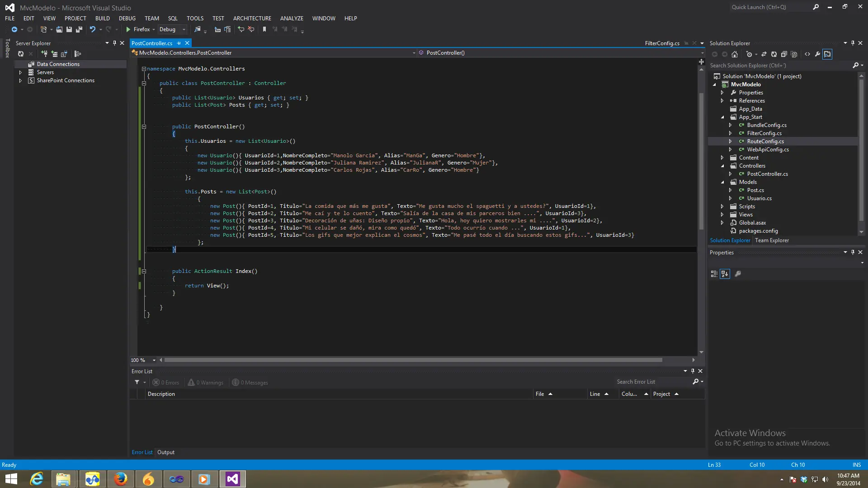Click Show All Files icon
The image size is (868, 488).
pyautogui.click(x=794, y=54)
